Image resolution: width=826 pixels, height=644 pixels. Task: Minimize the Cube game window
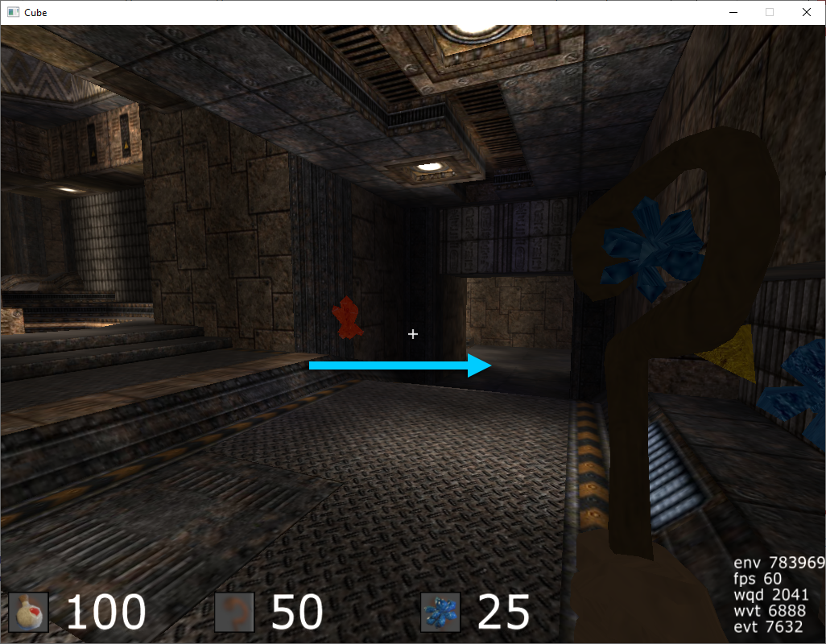pos(733,12)
